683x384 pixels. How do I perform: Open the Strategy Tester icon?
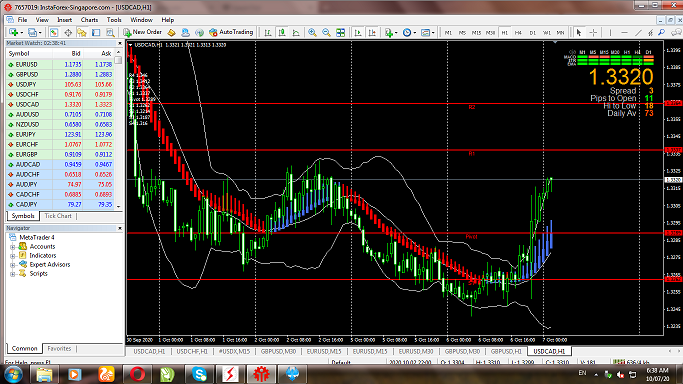pos(110,32)
